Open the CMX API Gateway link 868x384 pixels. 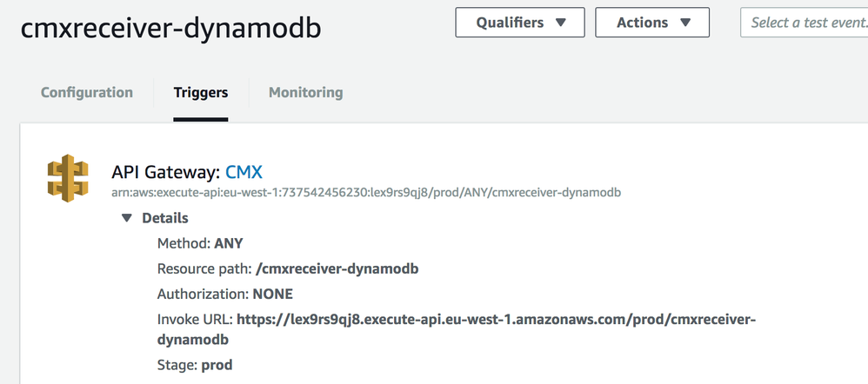click(244, 173)
